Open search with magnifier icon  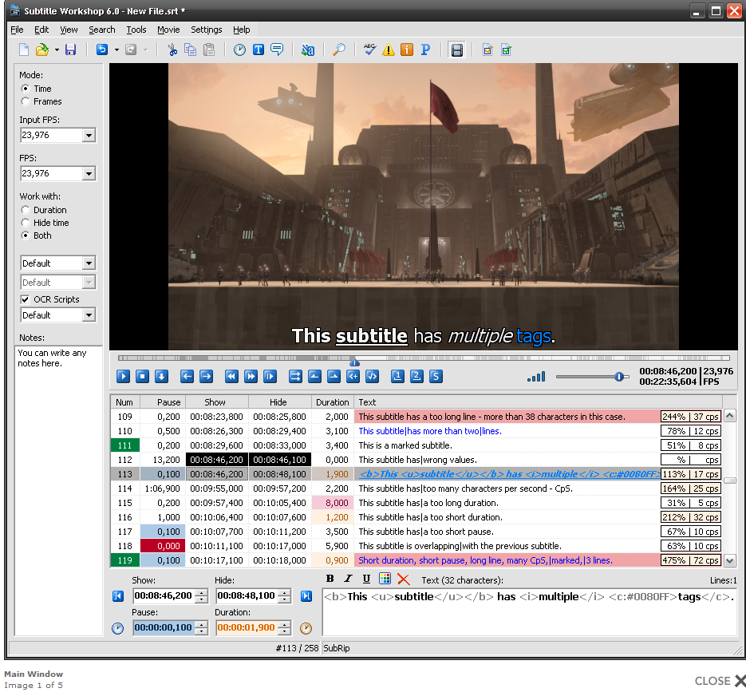click(x=339, y=49)
